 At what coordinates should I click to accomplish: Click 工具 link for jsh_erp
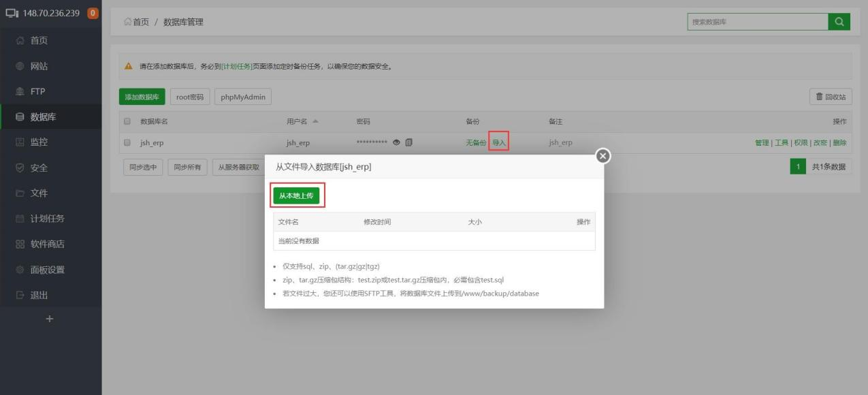[782, 142]
